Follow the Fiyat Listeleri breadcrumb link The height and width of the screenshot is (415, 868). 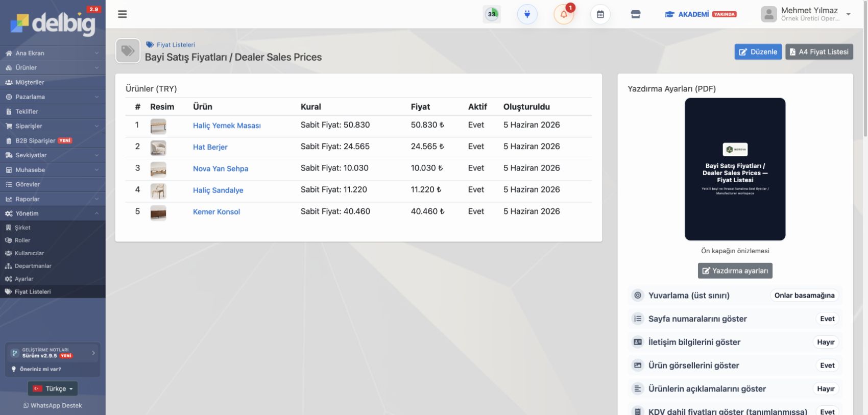pyautogui.click(x=176, y=45)
